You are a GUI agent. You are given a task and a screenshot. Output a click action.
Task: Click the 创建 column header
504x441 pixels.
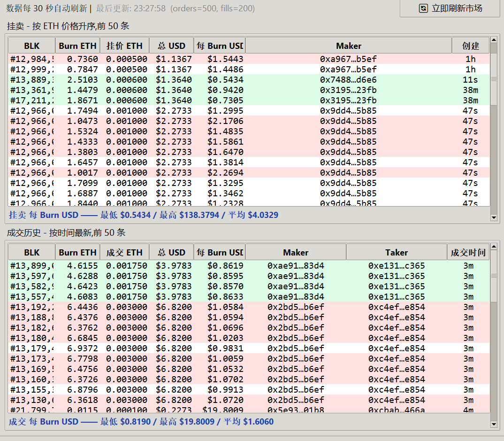pyautogui.click(x=471, y=46)
